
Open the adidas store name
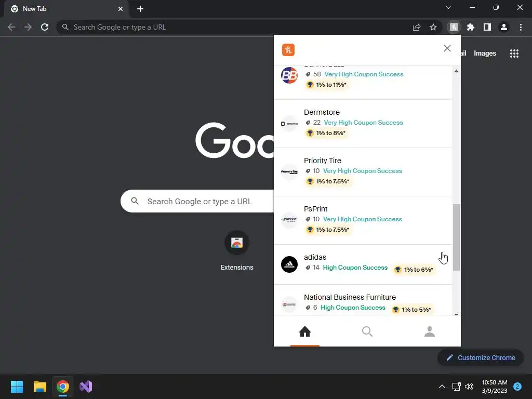pyautogui.click(x=315, y=257)
